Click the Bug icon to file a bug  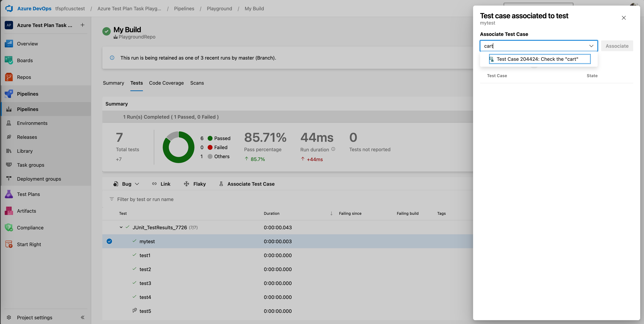(x=115, y=184)
